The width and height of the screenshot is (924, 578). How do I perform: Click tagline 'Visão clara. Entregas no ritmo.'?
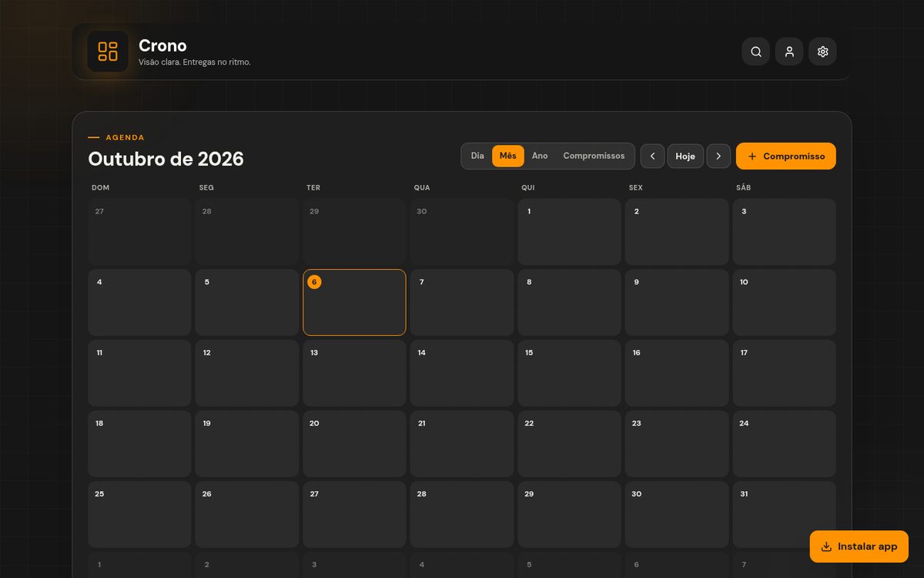(x=195, y=62)
